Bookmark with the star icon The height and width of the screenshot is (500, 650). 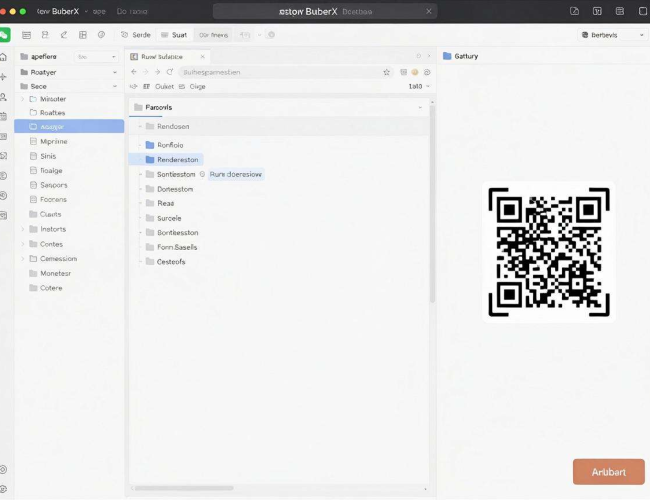tap(386, 72)
